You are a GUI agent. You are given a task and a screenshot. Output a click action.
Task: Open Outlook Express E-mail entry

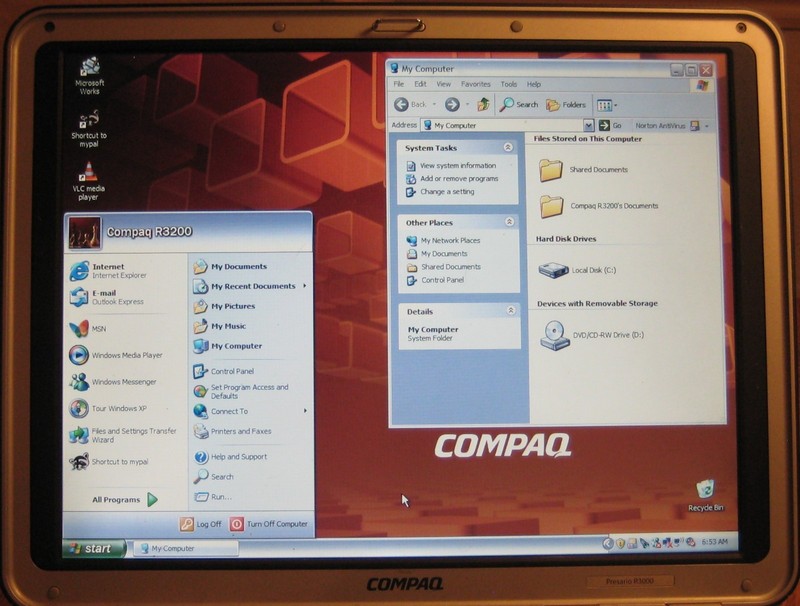click(107, 297)
